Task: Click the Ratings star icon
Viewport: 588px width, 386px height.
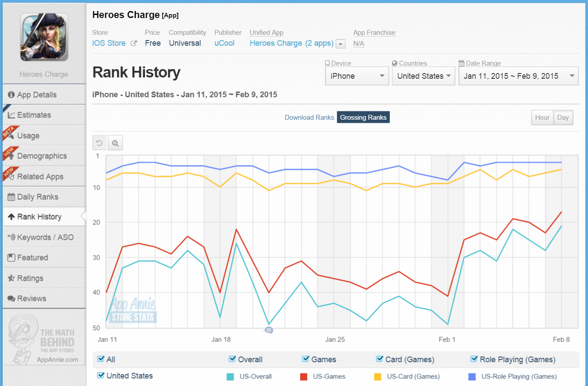Action: pos(11,278)
